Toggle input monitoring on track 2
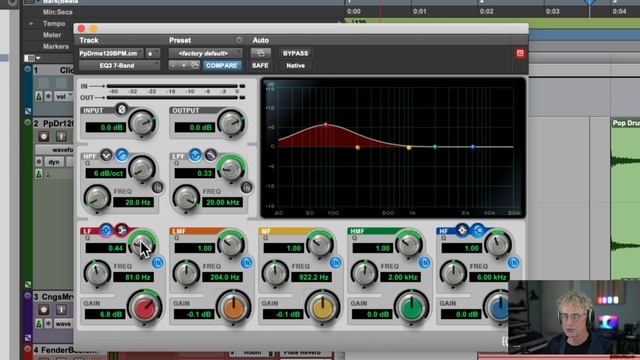 61,136
